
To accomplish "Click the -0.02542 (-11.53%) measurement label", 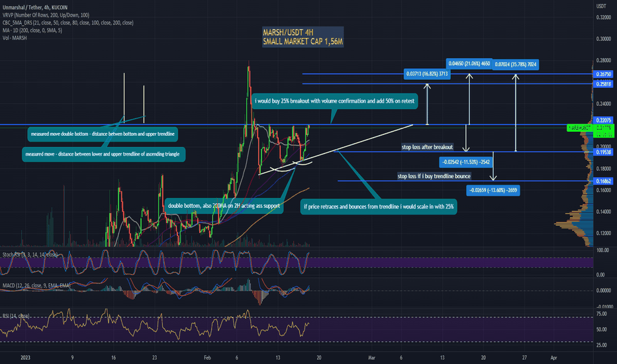I will (466, 162).
